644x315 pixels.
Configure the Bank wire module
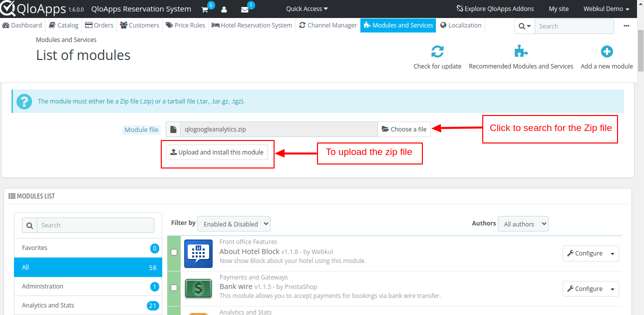tap(585, 289)
